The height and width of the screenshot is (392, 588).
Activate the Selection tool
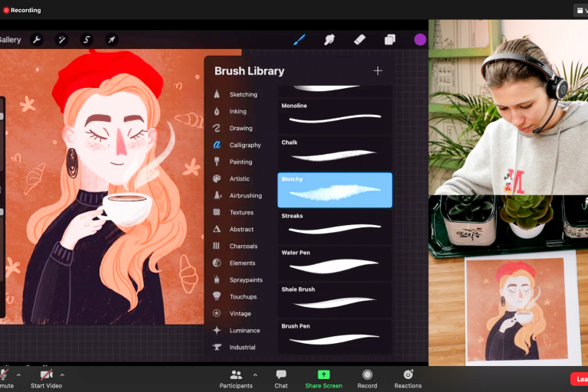[x=87, y=40]
